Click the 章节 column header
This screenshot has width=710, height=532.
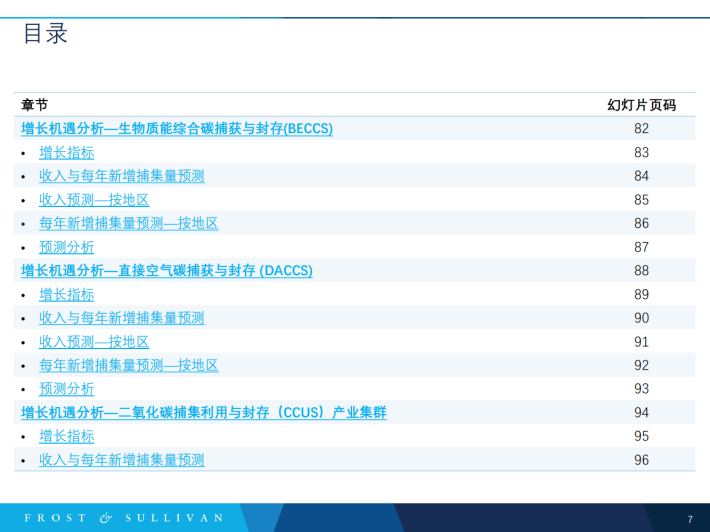pyautogui.click(x=34, y=105)
